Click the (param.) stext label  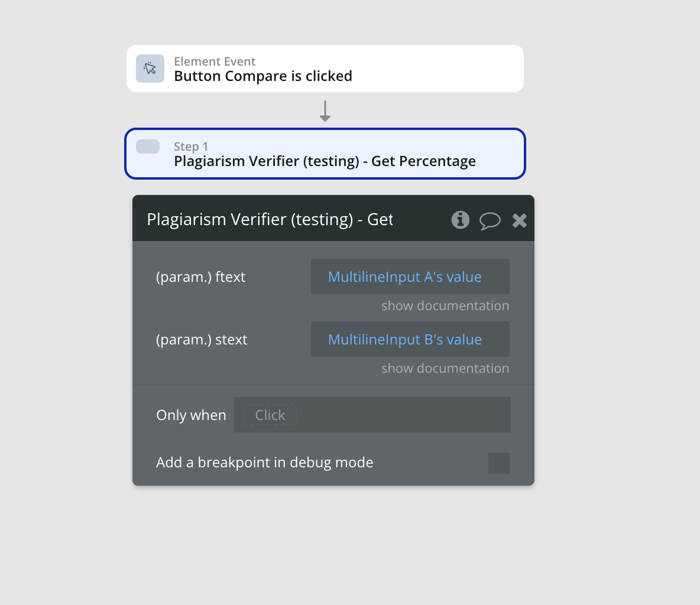tap(202, 340)
